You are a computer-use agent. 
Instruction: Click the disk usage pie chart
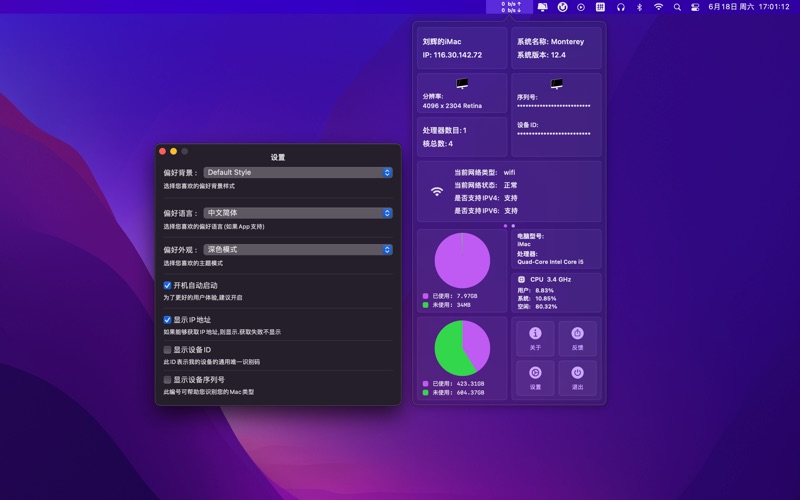(x=462, y=348)
